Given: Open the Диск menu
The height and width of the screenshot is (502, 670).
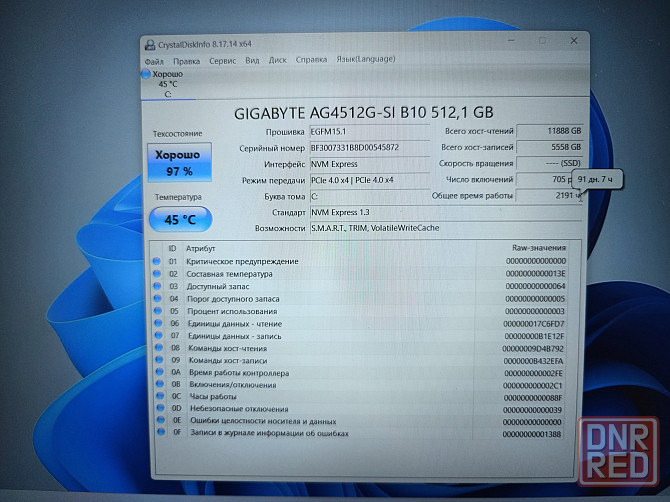Looking at the screenshot, I should point(278,60).
